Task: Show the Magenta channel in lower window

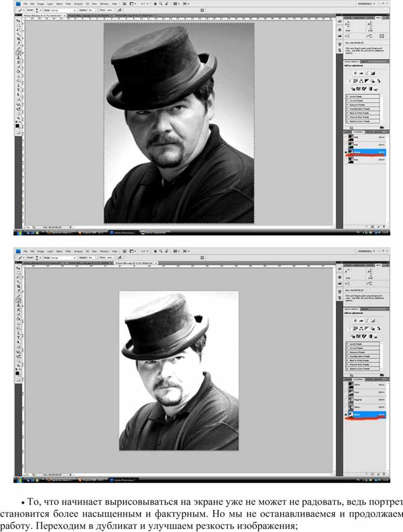Action: click(346, 400)
